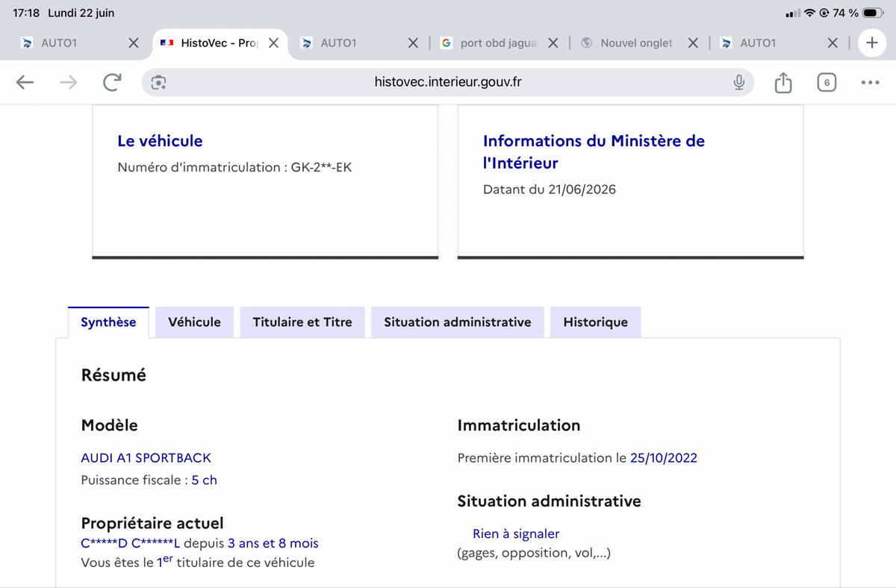896x588 pixels.
Task: Go back to the previous page
Action: click(25, 83)
